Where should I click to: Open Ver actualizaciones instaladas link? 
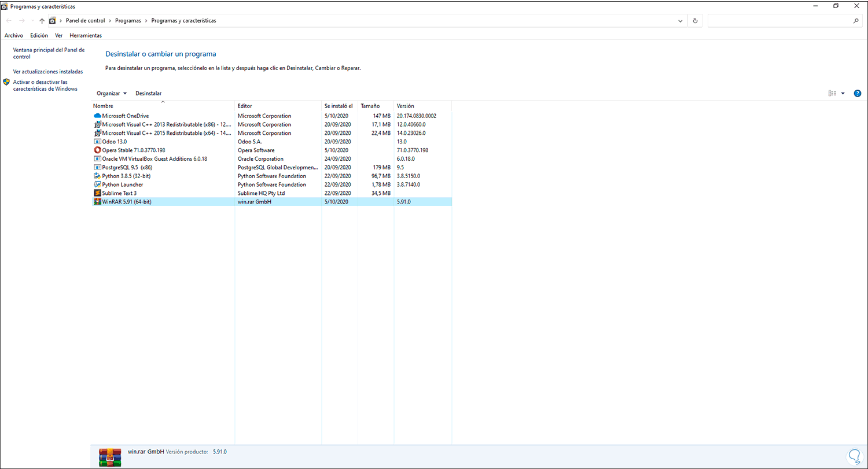pyautogui.click(x=48, y=72)
